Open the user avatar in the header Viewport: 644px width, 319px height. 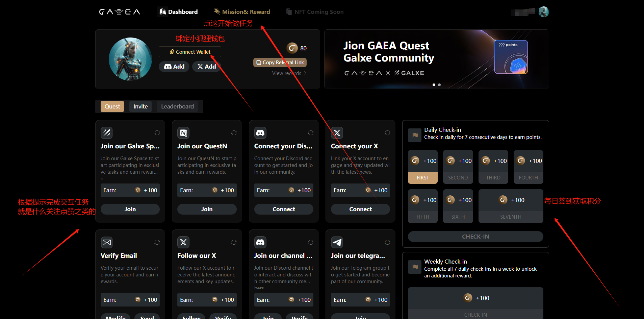(544, 12)
